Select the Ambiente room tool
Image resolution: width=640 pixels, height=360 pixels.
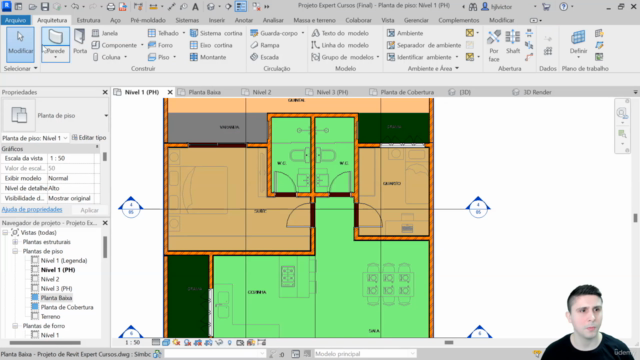[x=405, y=33]
